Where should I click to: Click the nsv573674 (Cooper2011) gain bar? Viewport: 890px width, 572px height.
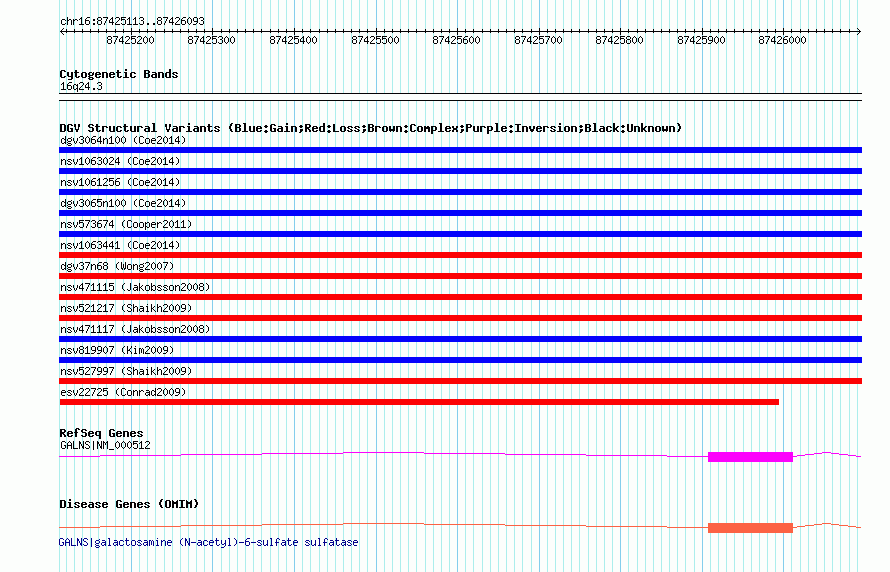460,234
